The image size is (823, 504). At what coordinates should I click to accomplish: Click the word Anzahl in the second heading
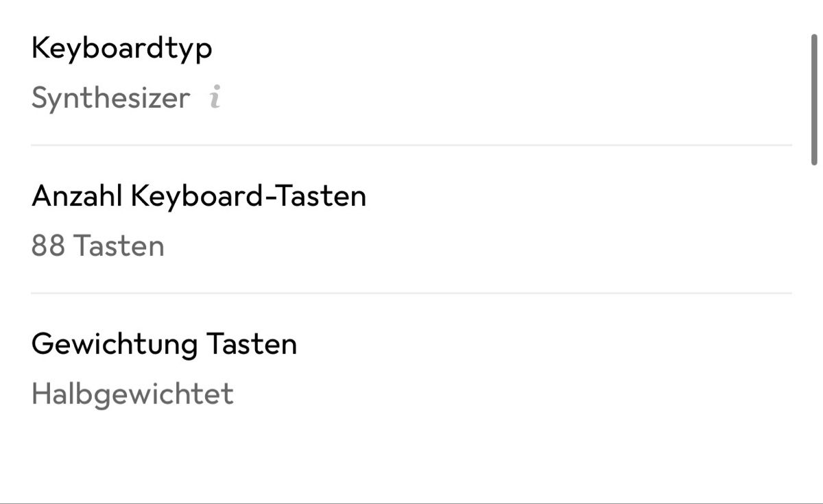[77, 196]
